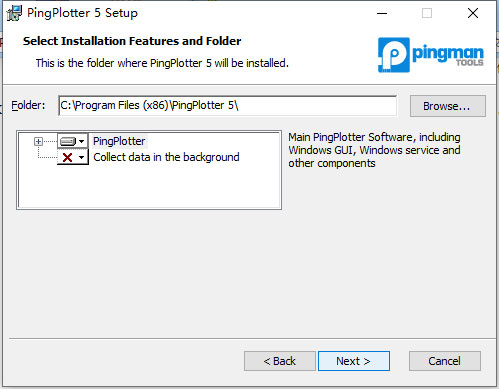Open Collect data in background options dropdown
499x389 pixels.
tap(81, 157)
